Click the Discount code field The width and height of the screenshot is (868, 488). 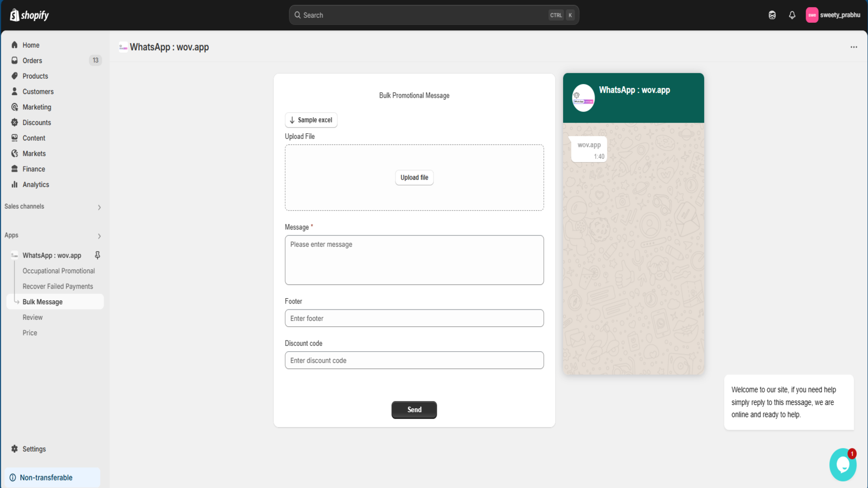[414, 360]
